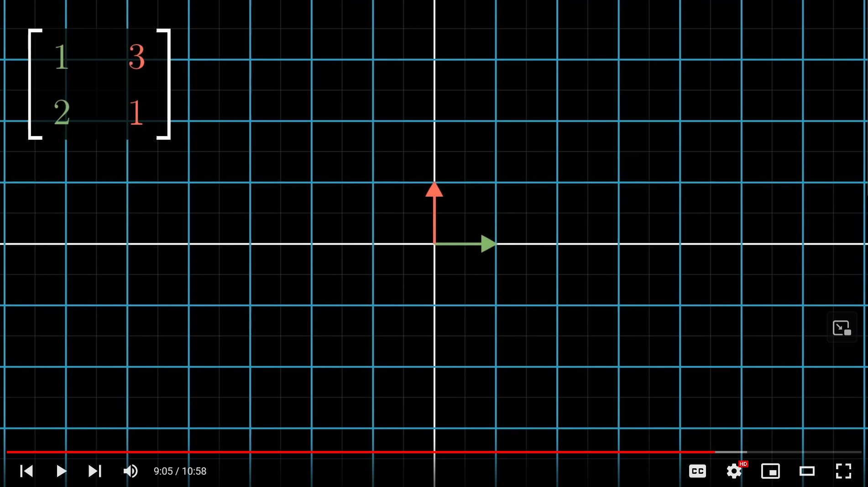This screenshot has width=868, height=487.
Task: Toggle theater mode view
Action: pyautogui.click(x=807, y=471)
